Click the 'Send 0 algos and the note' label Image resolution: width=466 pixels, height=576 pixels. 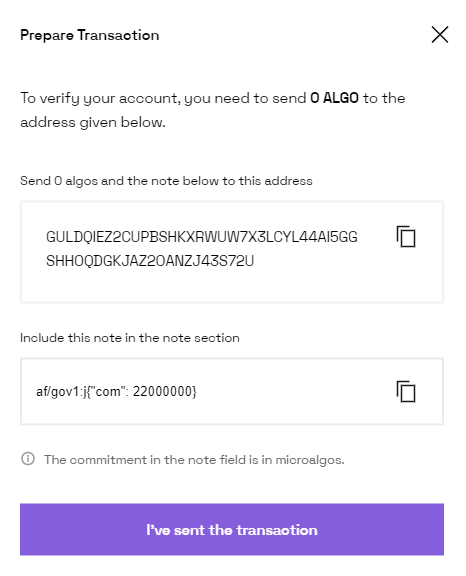point(166,181)
